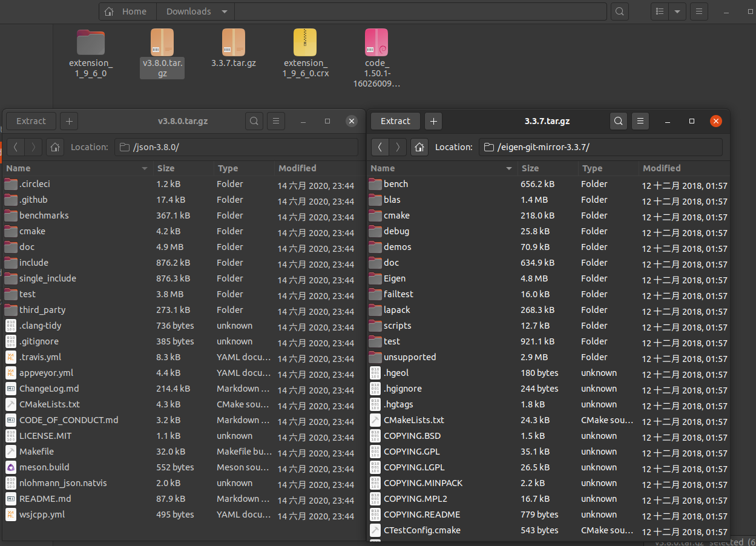This screenshot has height=546, width=756.
Task: Select COPYING.MPL2 file row
Action: click(548, 499)
